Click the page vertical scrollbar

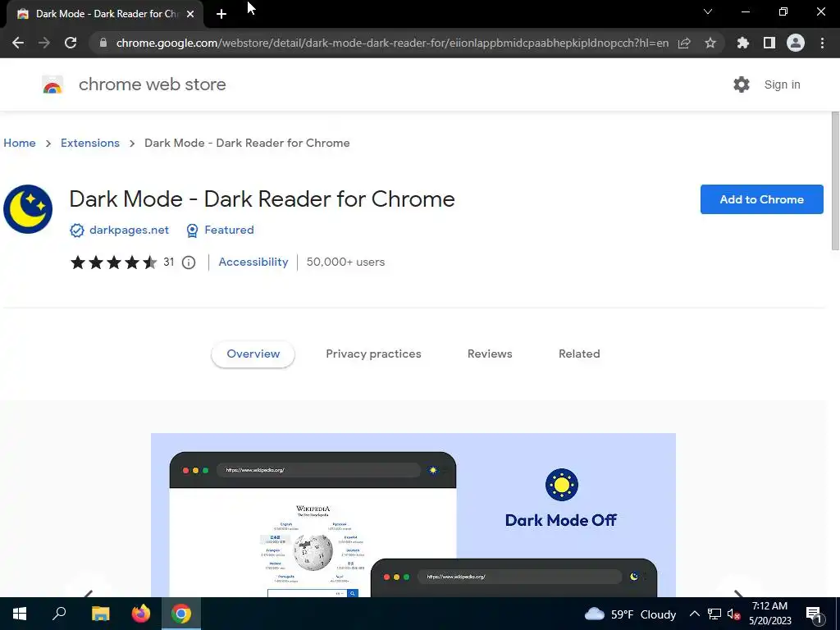(x=834, y=180)
